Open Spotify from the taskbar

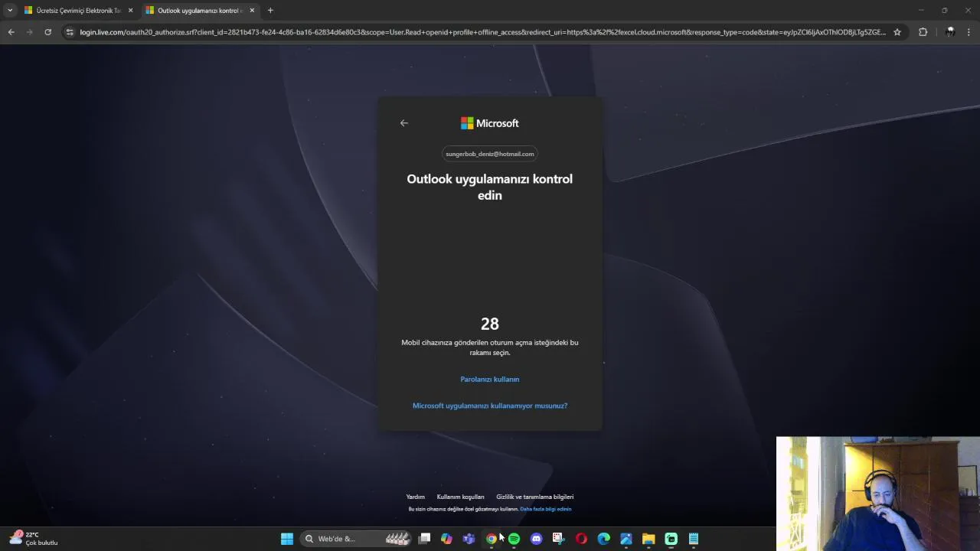pos(514,539)
